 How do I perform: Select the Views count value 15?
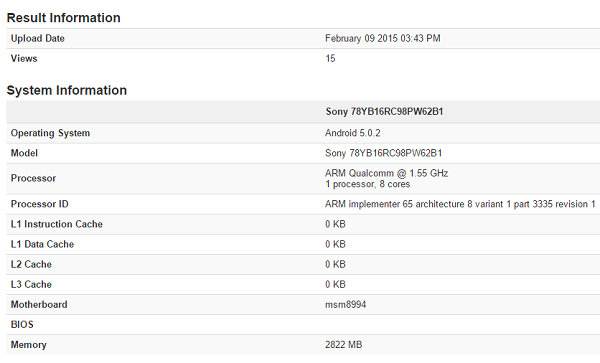coord(330,59)
